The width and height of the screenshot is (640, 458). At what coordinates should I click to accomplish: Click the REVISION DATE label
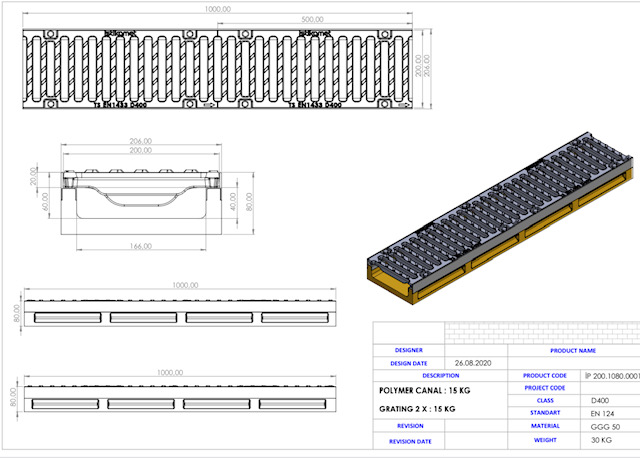point(409,440)
